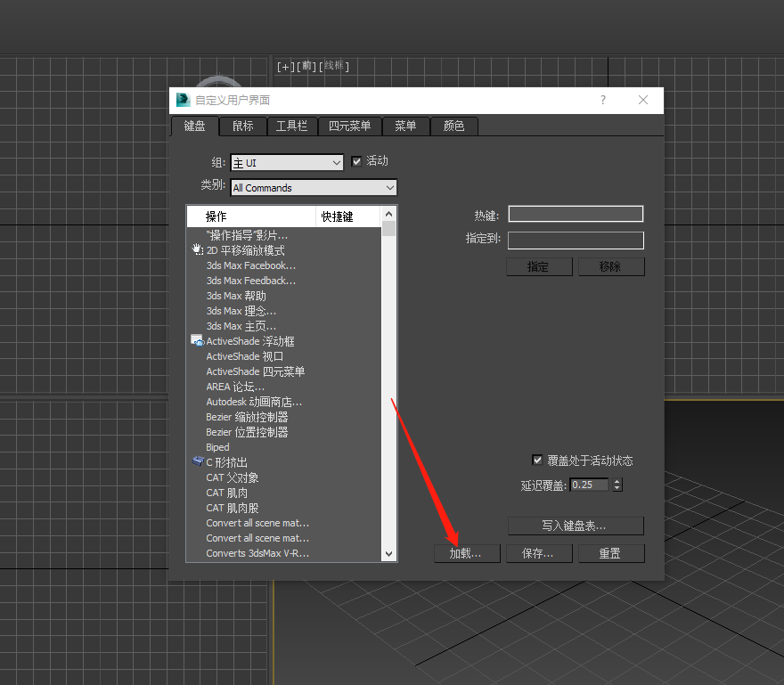Switch to the 四元菜单 tab
Viewport: 784px width, 685px height.
[349, 126]
